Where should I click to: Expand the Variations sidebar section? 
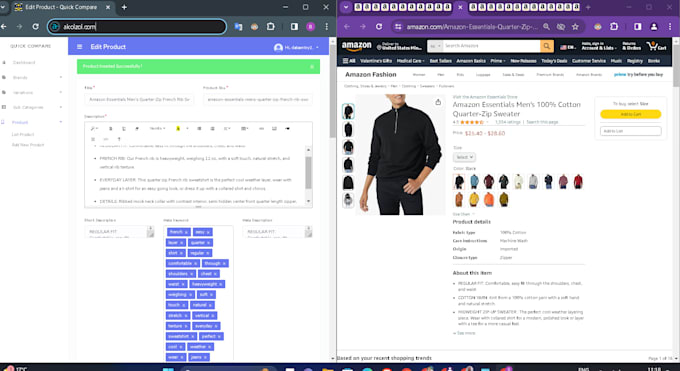coord(61,92)
